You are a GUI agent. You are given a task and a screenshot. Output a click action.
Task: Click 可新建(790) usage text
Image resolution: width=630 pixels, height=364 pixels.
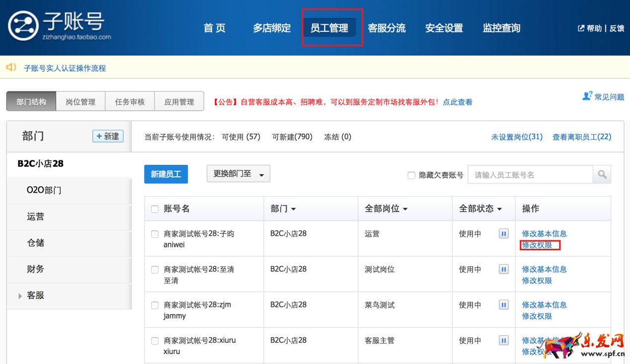tap(292, 137)
